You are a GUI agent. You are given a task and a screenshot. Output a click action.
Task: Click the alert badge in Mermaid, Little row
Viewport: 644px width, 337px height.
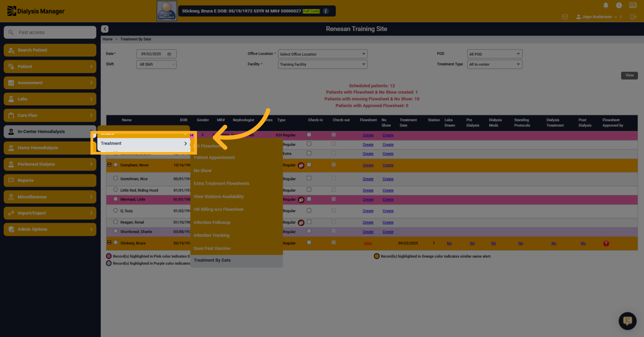click(x=301, y=200)
